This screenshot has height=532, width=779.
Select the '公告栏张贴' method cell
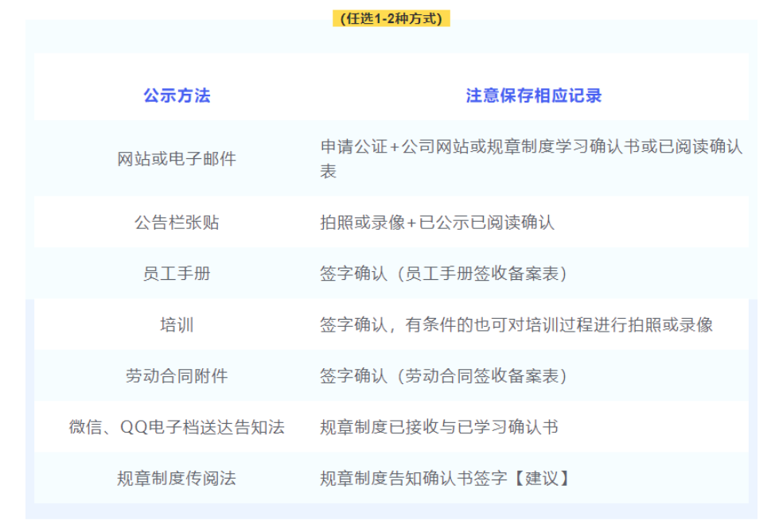tap(177, 223)
